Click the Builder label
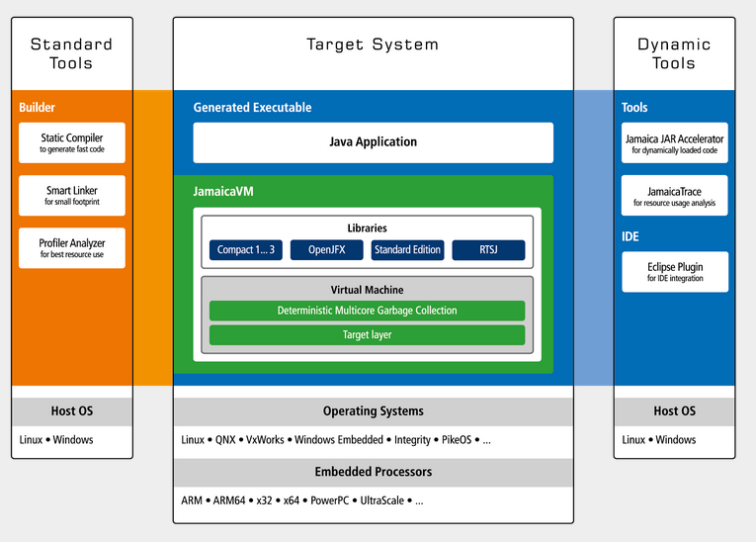The width and height of the screenshot is (756, 542). (38, 107)
